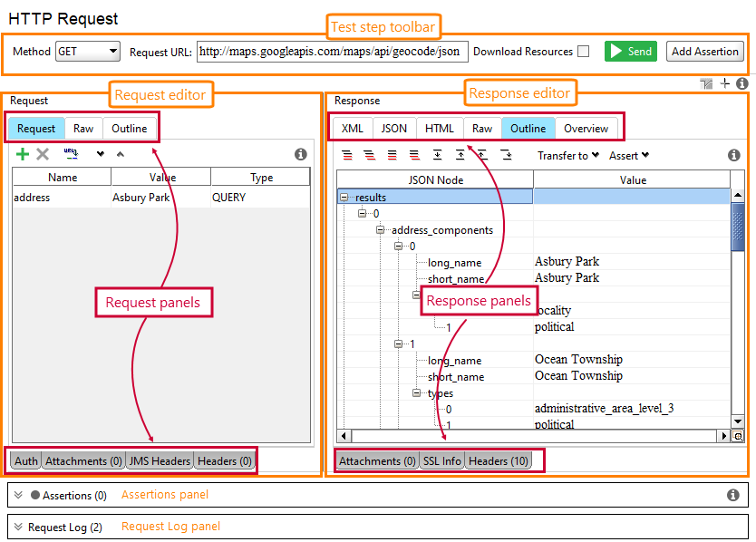Click the outline scrollbar down arrow

tap(738, 421)
